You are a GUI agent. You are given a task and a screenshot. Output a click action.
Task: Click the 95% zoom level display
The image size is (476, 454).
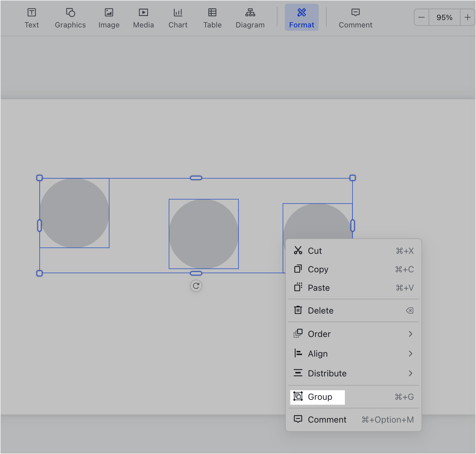point(444,17)
